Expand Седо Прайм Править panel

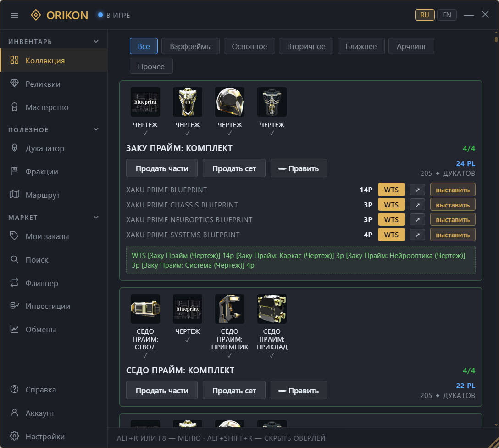coord(299,390)
